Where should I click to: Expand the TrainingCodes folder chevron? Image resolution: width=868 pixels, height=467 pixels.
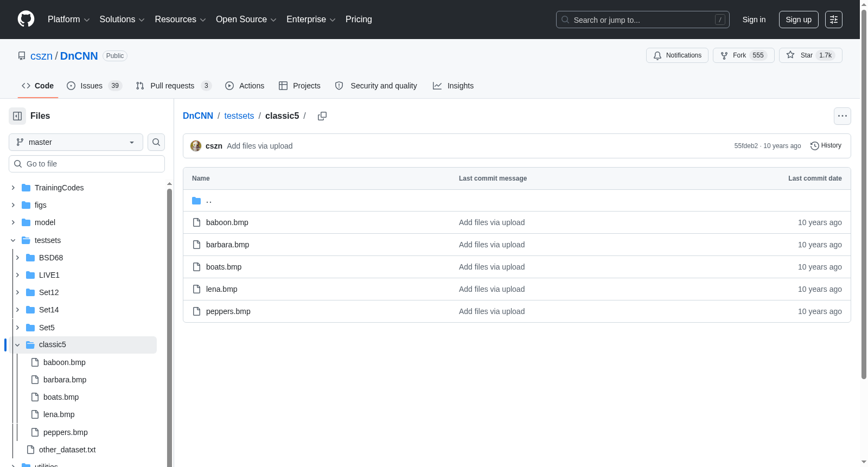point(13,188)
